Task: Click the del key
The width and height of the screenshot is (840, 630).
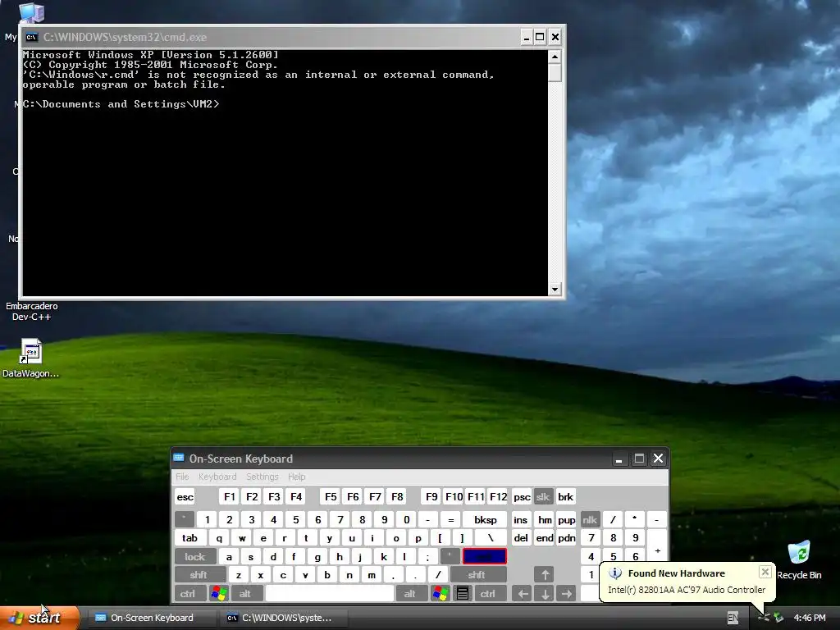Action: point(521,538)
